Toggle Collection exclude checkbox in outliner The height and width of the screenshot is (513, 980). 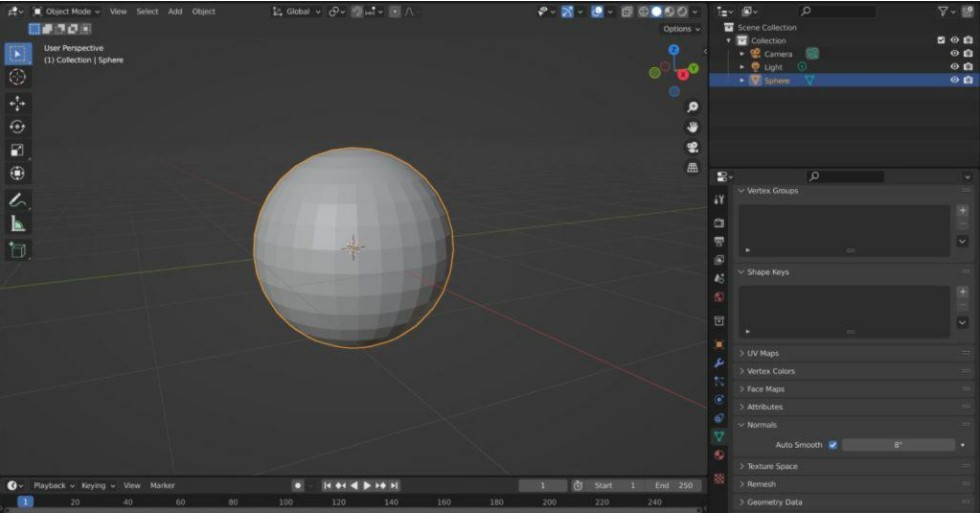(941, 41)
